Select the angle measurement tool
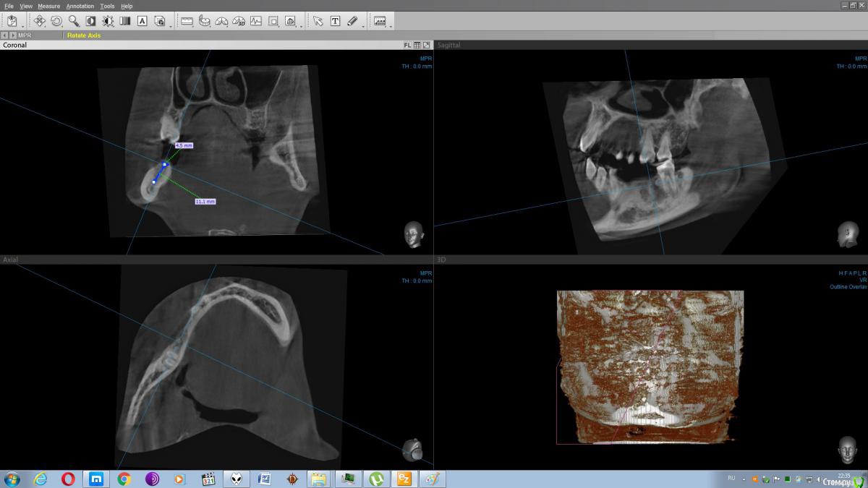The height and width of the screenshot is (488, 868). tap(221, 21)
